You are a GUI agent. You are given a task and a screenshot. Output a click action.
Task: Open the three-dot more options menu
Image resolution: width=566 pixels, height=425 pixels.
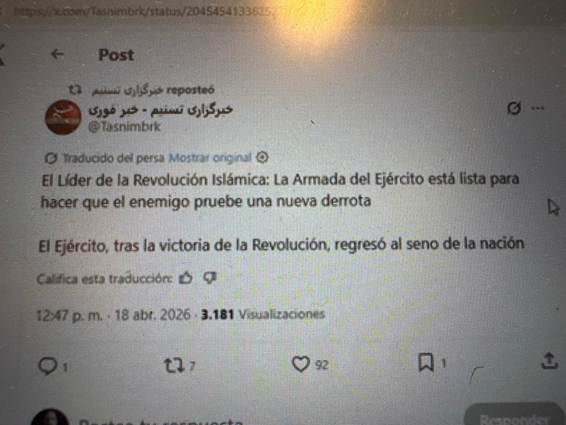[537, 108]
